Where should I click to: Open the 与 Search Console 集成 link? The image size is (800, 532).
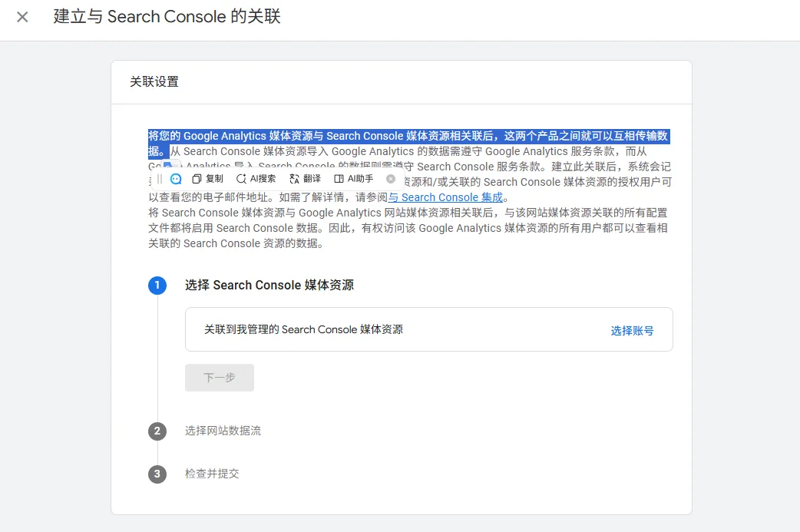coord(445,197)
